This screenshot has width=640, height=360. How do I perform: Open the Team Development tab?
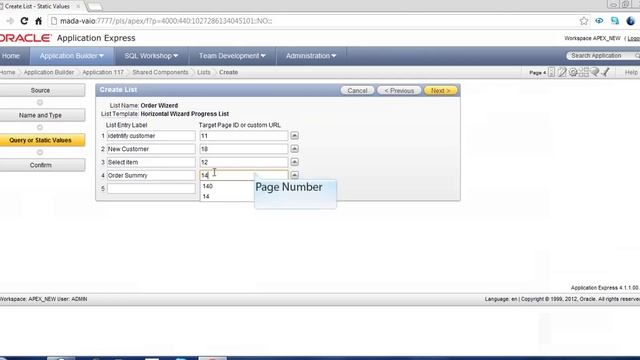point(232,56)
